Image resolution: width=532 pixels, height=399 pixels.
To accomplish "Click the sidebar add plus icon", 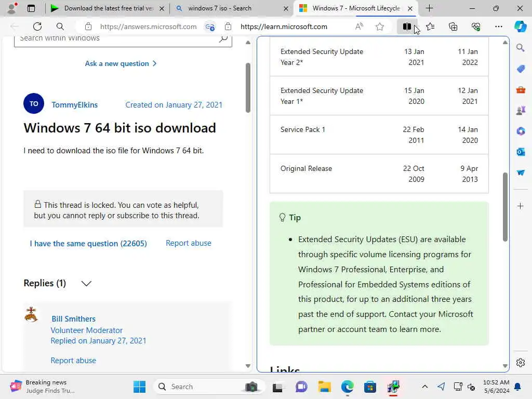I will 520,206.
